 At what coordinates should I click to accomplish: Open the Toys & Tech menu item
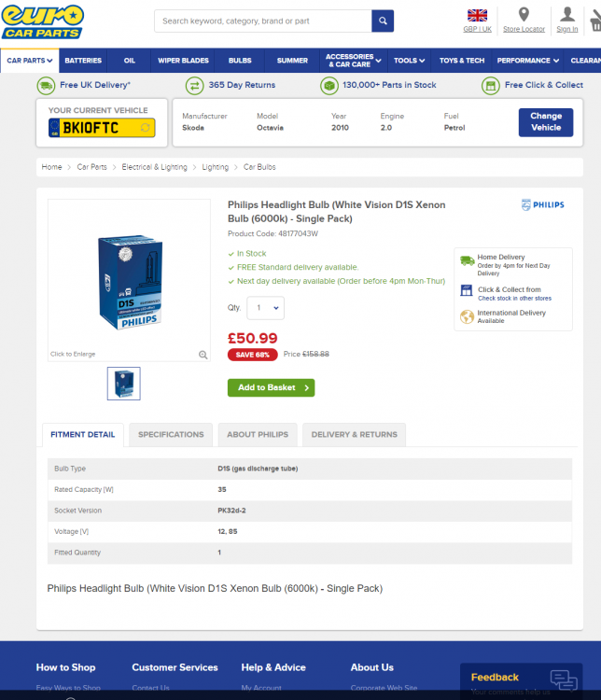pos(462,61)
